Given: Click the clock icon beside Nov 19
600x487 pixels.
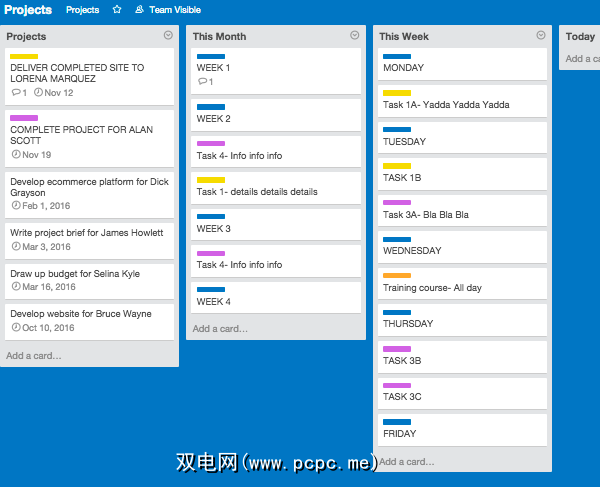Looking at the screenshot, I should 16,154.
